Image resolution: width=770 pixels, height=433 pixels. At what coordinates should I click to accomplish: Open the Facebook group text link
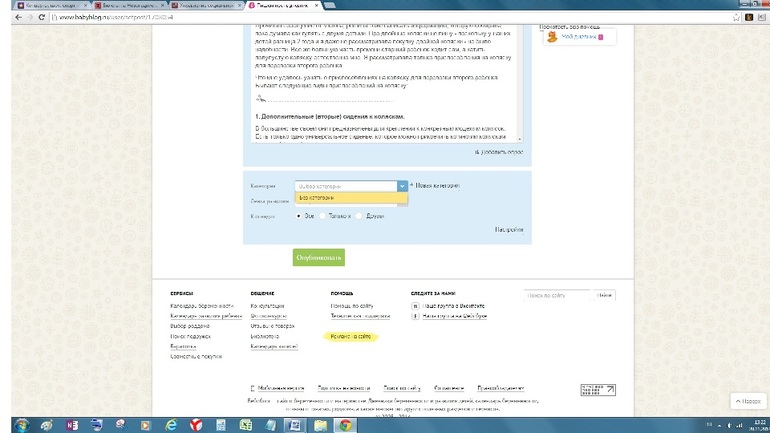coord(455,316)
